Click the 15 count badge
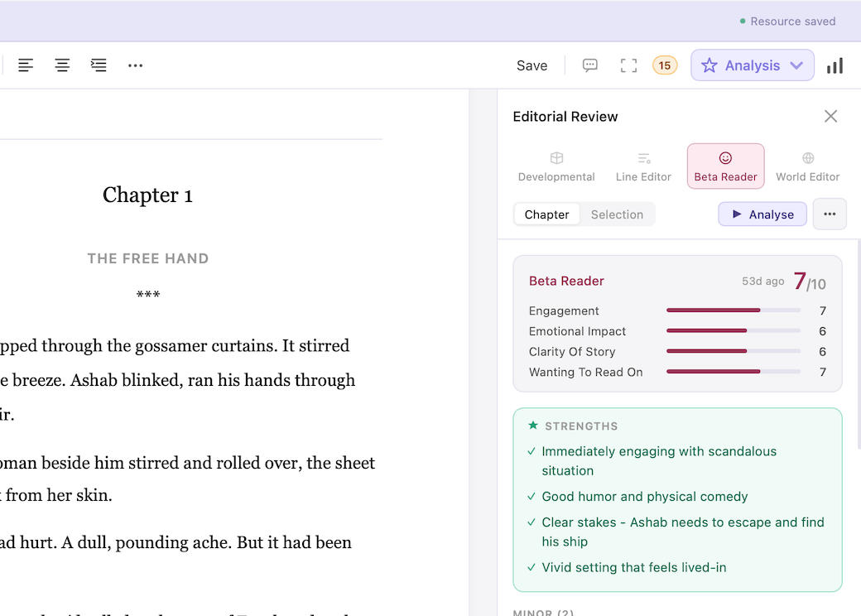Viewport: 861px width, 616px height. pos(665,65)
